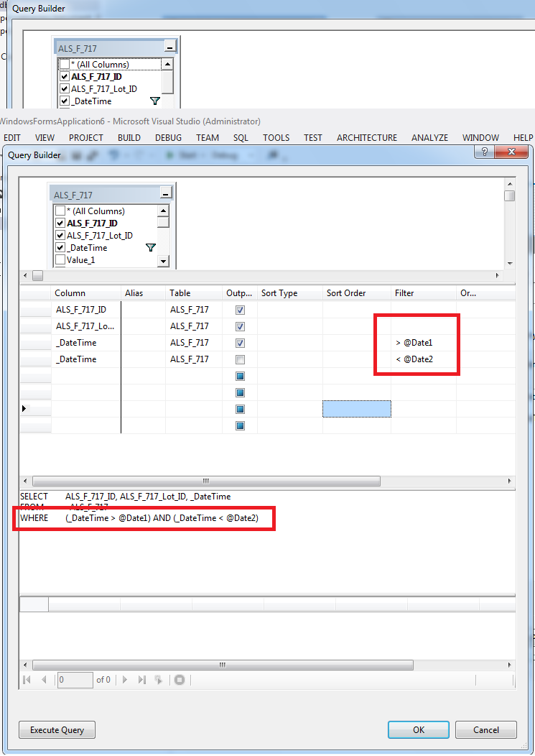Click the SELECT line in SQL pane
The width and height of the screenshot is (535, 756).
pyautogui.click(x=126, y=496)
